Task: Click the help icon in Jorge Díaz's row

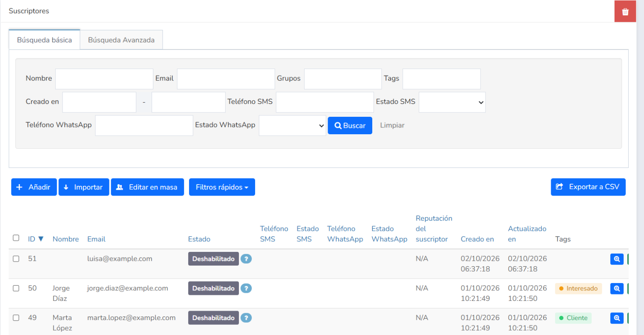Action: (246, 289)
